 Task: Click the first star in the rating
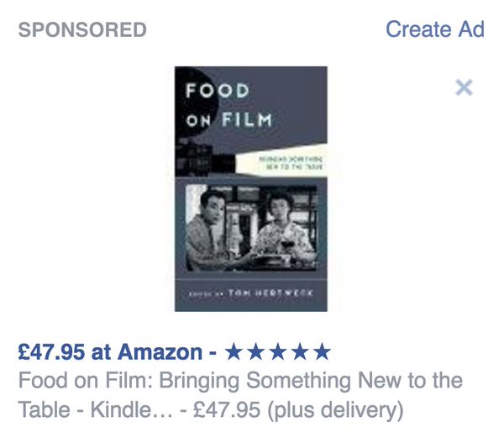click(234, 351)
